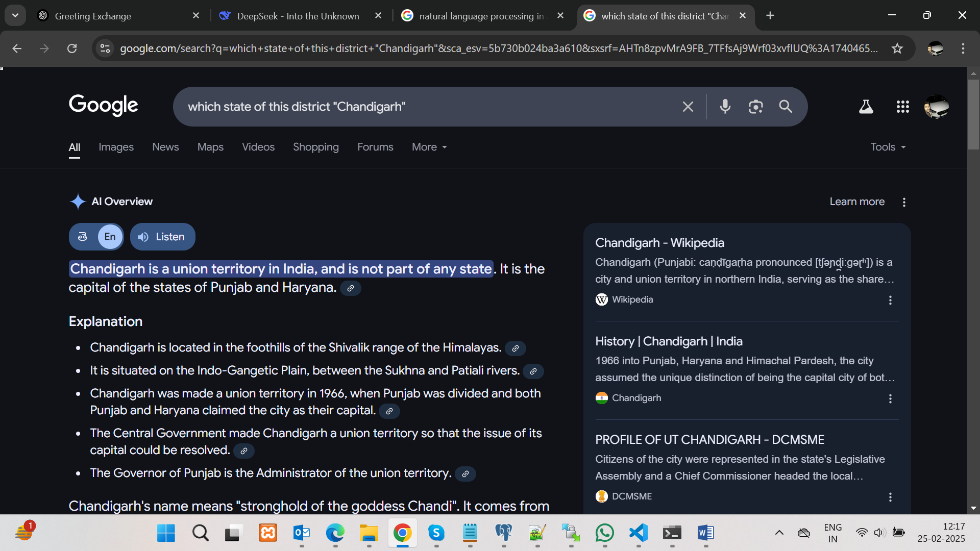Open AI Overview three-dot options
980x551 pixels.
click(904, 202)
